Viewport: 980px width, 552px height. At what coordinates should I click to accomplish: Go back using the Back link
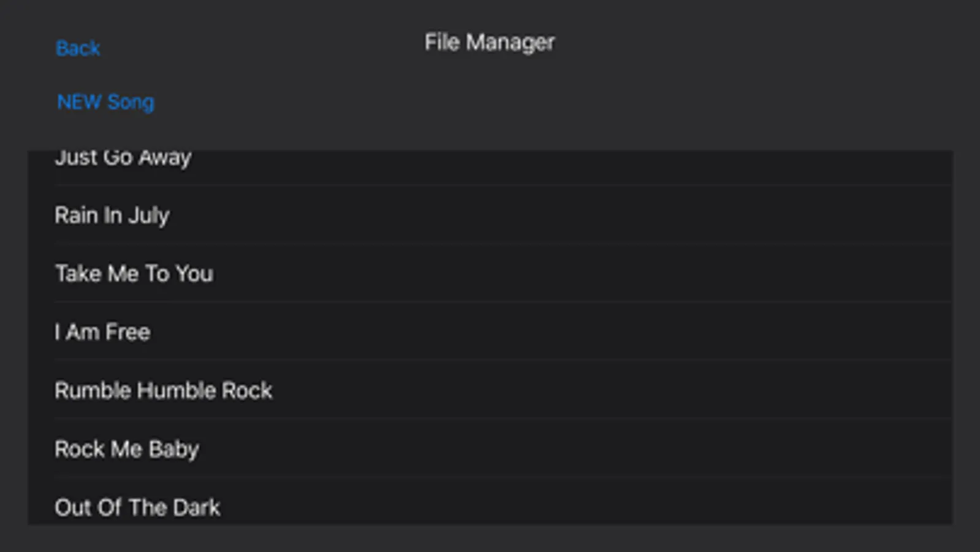(x=77, y=48)
